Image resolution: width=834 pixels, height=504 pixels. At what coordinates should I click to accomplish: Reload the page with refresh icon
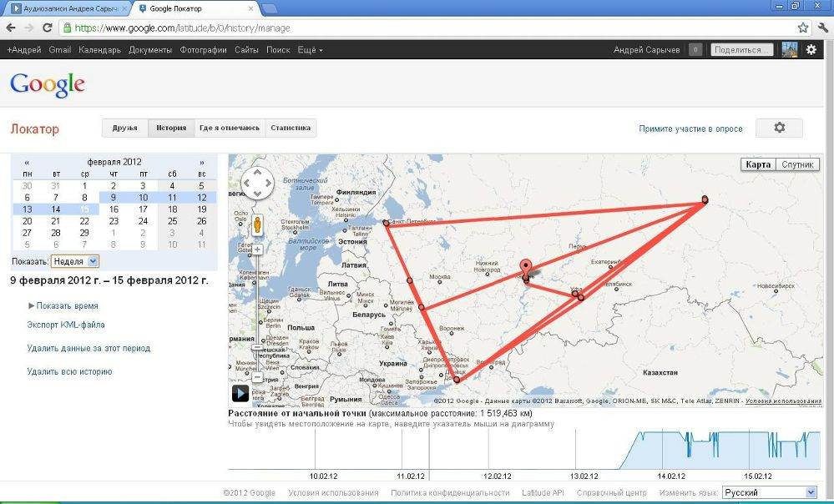point(48,28)
